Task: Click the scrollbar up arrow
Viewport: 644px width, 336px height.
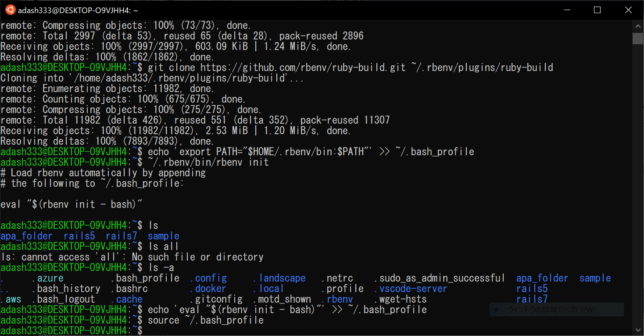Action: [x=638, y=25]
